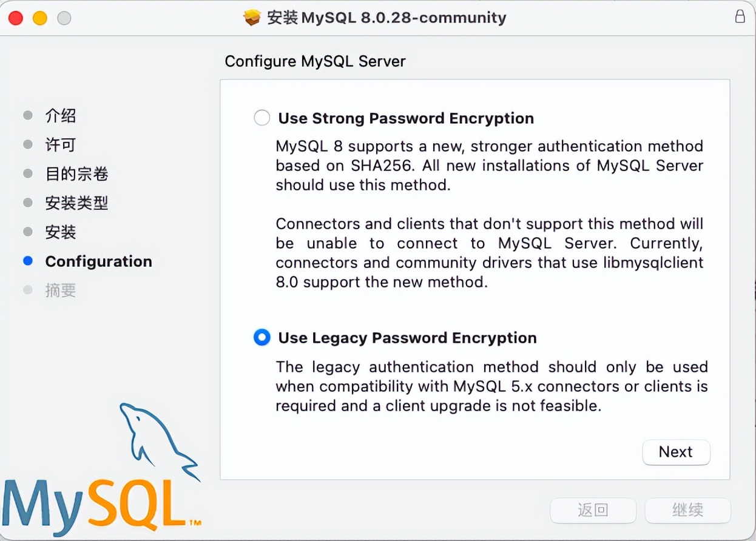Image resolution: width=756 pixels, height=541 pixels.
Task: Open the 介绍 step in the sidebar
Action: tap(60, 115)
